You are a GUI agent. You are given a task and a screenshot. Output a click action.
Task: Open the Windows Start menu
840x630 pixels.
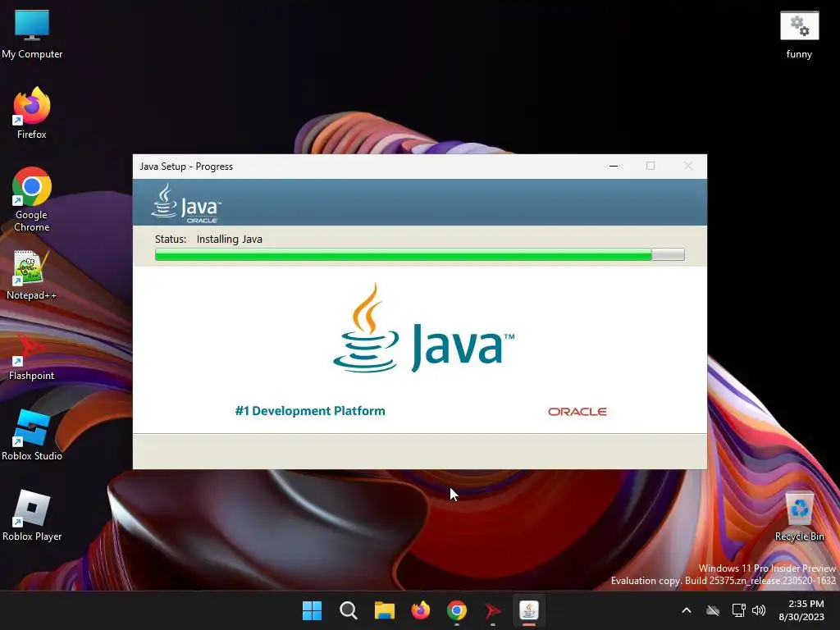(312, 610)
